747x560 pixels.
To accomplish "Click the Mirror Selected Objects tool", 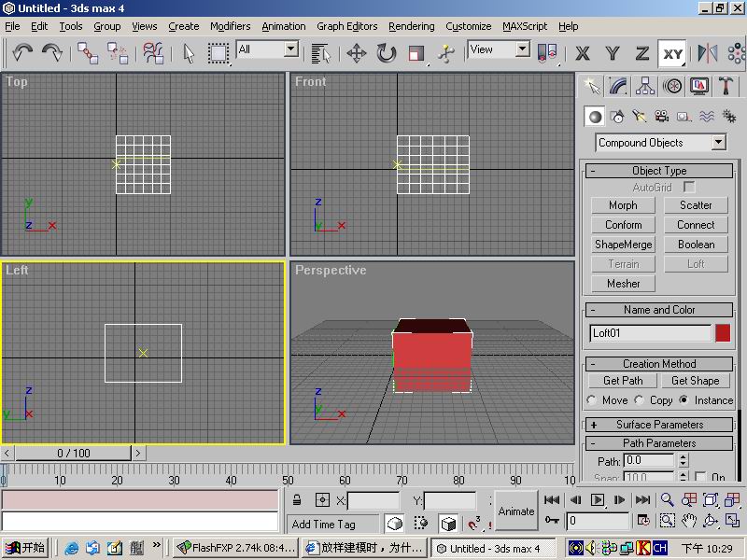I will [x=708, y=53].
